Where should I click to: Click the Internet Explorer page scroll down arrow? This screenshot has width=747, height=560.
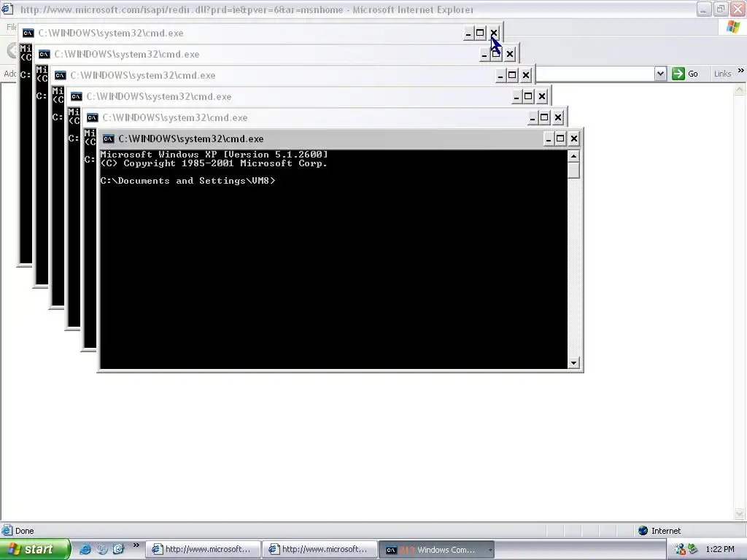click(740, 514)
